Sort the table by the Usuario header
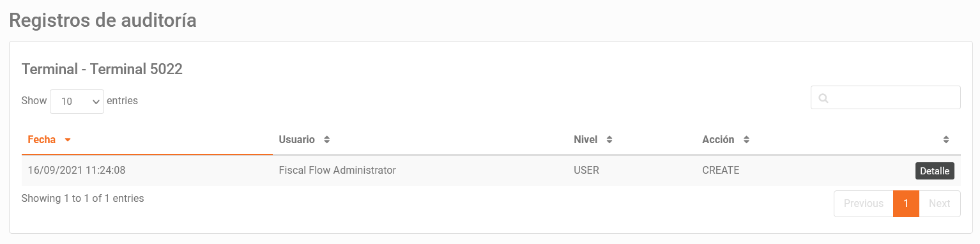This screenshot has width=980, height=244. tap(297, 139)
